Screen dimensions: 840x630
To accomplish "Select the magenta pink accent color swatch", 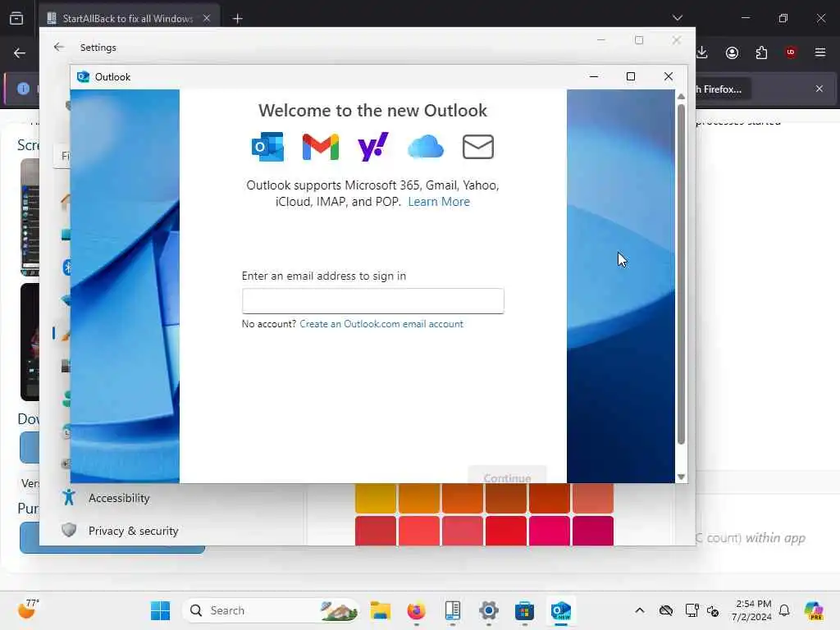I will pyautogui.click(x=549, y=531).
